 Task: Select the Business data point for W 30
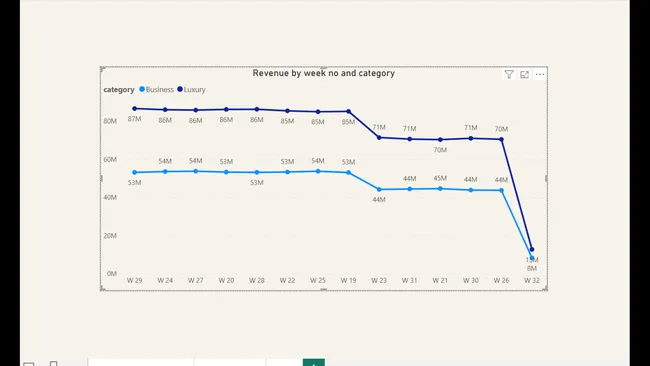(x=471, y=190)
